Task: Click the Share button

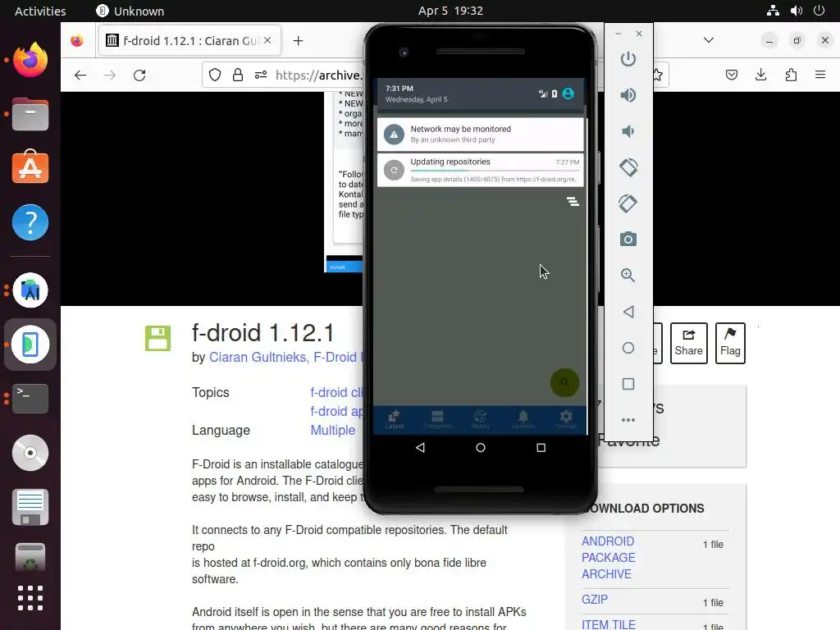Action: pyautogui.click(x=688, y=343)
